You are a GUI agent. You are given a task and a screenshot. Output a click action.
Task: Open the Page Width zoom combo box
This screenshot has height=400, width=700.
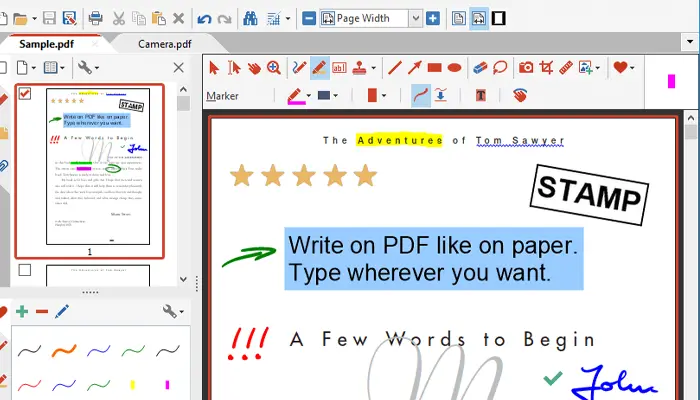tap(371, 19)
